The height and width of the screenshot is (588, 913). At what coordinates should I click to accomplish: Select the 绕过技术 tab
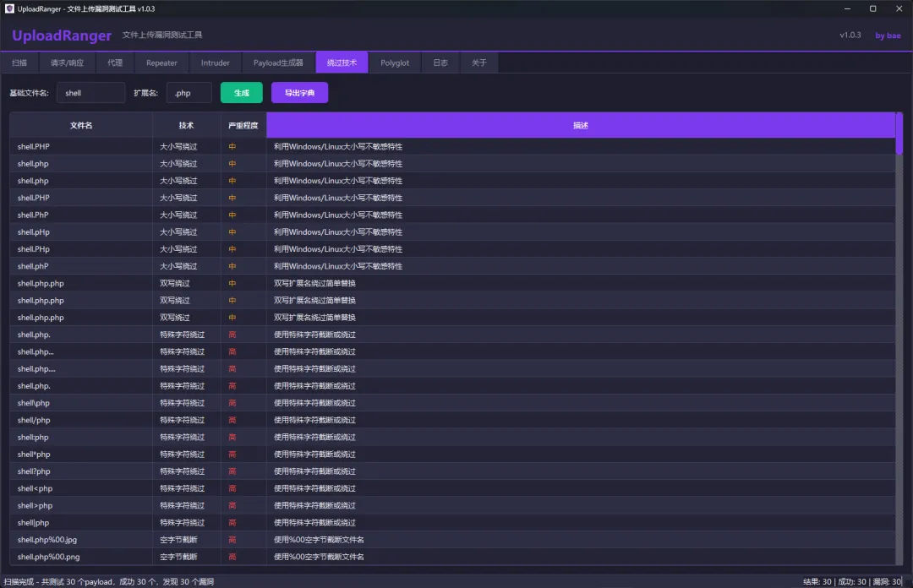point(342,63)
